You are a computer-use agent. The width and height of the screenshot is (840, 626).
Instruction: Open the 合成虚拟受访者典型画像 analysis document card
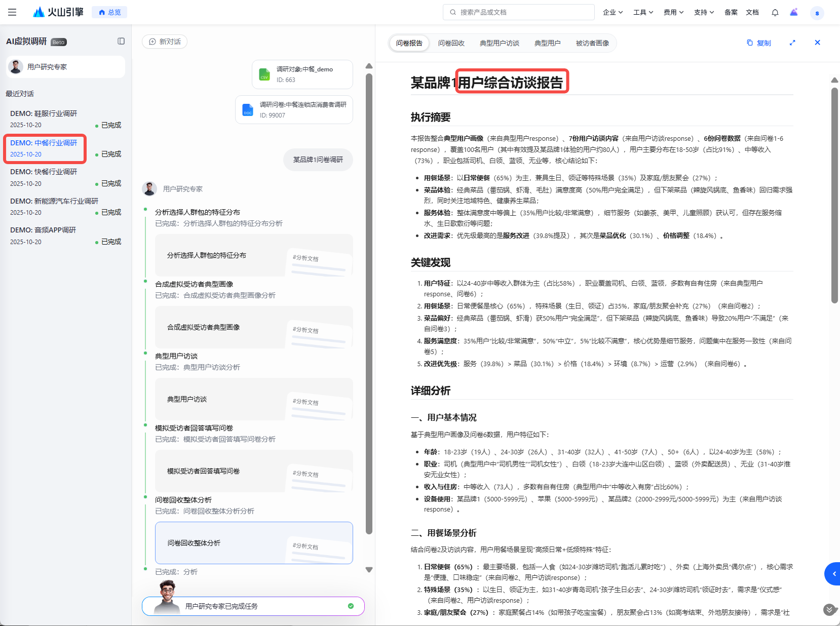(x=254, y=327)
